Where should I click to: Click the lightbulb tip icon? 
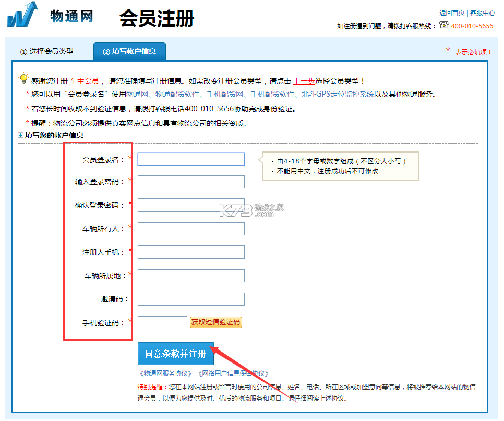[x=23, y=78]
